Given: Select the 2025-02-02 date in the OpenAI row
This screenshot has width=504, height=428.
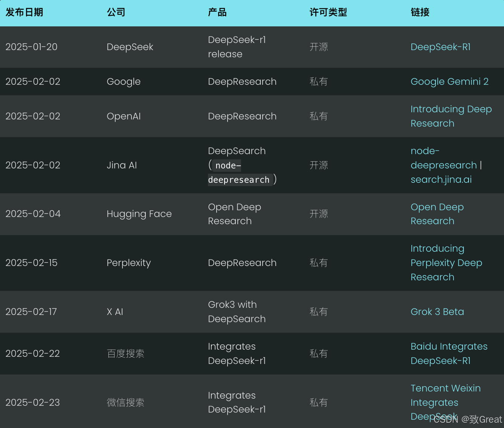Looking at the screenshot, I should coord(33,116).
